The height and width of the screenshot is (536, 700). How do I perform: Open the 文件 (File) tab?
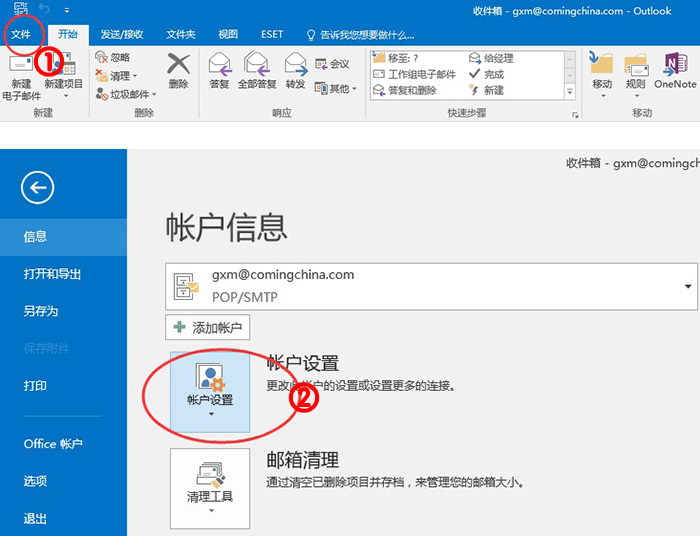[x=21, y=34]
